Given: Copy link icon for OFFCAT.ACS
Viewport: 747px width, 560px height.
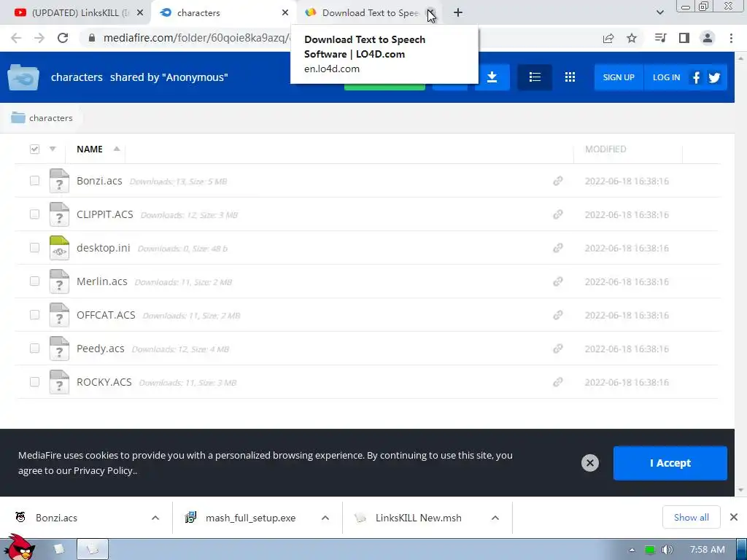Looking at the screenshot, I should coord(558,315).
